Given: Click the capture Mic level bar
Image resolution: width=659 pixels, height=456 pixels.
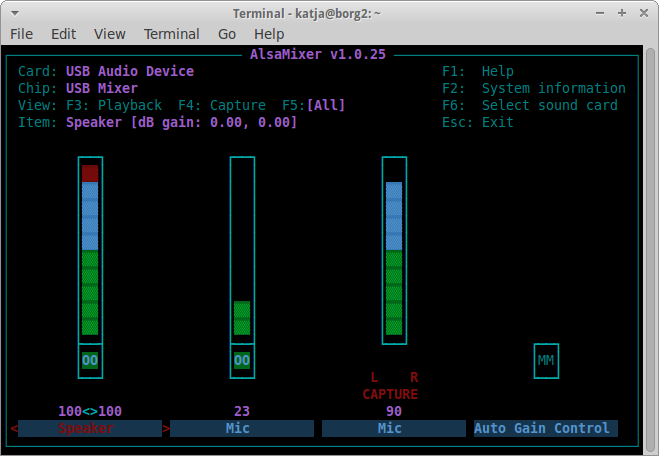Looking at the screenshot, I should click(394, 250).
